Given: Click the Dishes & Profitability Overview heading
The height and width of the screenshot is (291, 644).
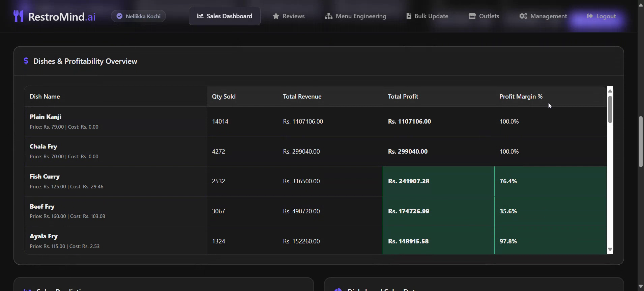Looking at the screenshot, I should click(x=85, y=61).
